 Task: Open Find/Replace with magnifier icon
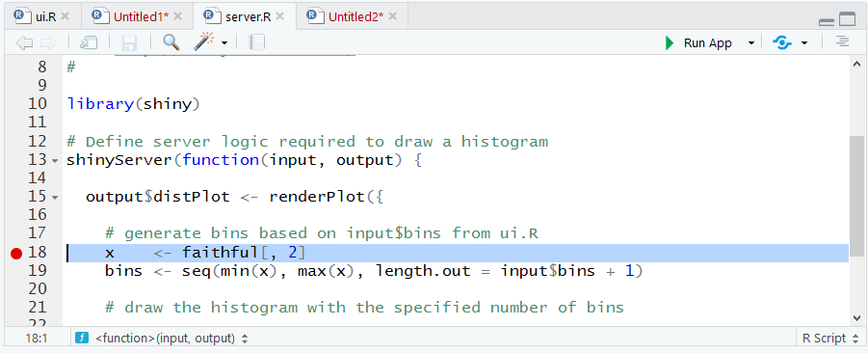(x=171, y=42)
